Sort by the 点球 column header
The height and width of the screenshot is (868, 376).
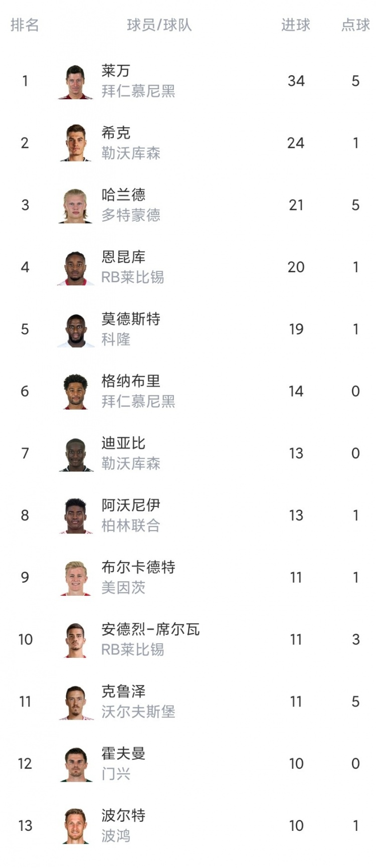pyautogui.click(x=355, y=25)
